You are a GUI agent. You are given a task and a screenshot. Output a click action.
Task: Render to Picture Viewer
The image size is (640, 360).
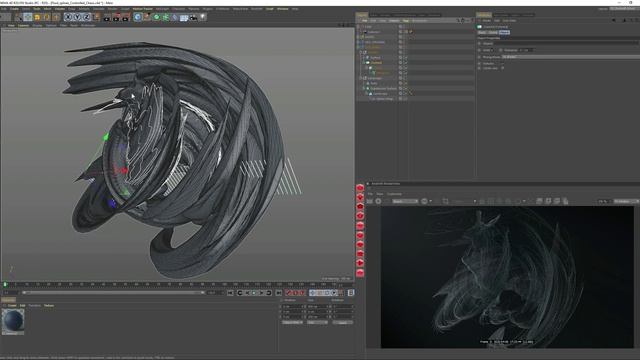[x=116, y=17]
